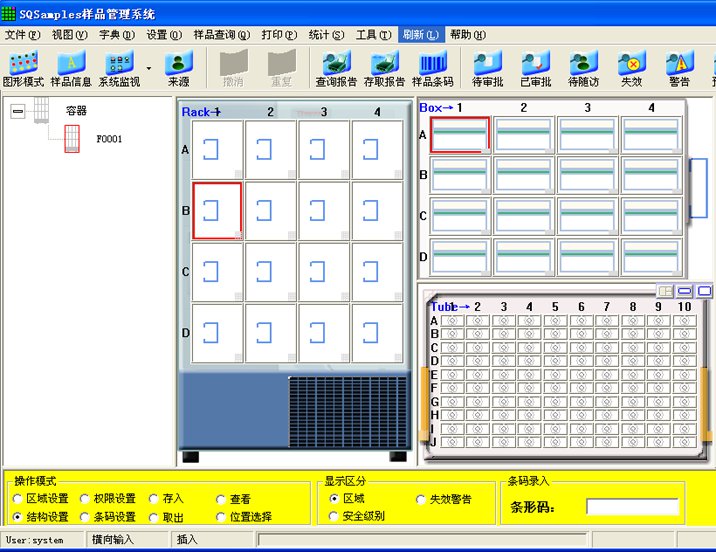The height and width of the screenshot is (552, 716).
Task: Select the F0001 container in tree
Action: (108, 139)
